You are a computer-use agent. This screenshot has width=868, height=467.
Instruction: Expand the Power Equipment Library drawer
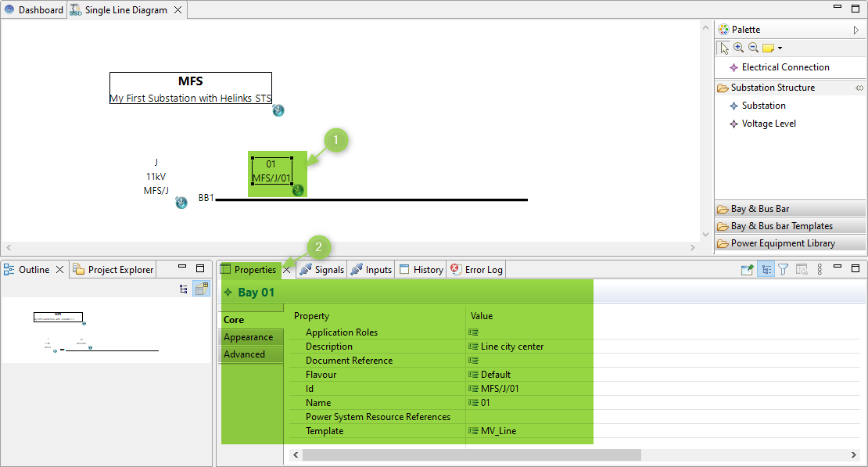point(790,243)
